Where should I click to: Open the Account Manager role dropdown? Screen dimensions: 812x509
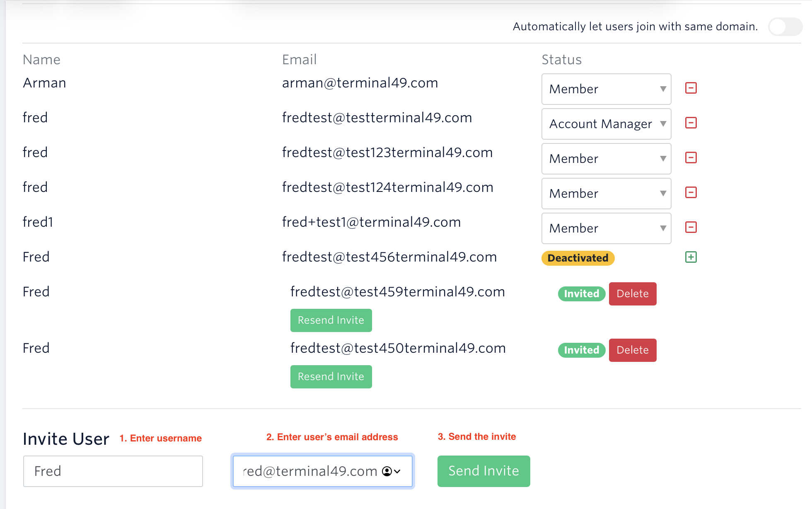coord(606,124)
